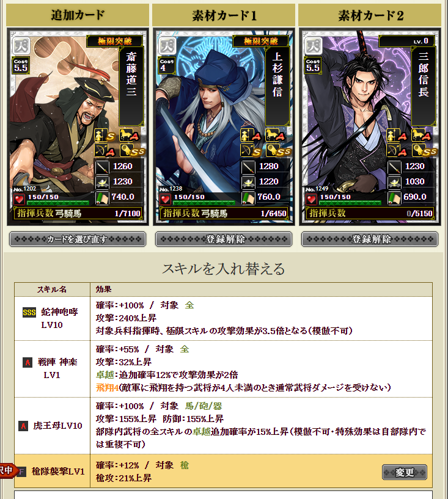Screen dimensions: 448x499
Task: Click the Cost 5.5 badge on 三郎信長 card
Action: pyautogui.click(x=313, y=65)
